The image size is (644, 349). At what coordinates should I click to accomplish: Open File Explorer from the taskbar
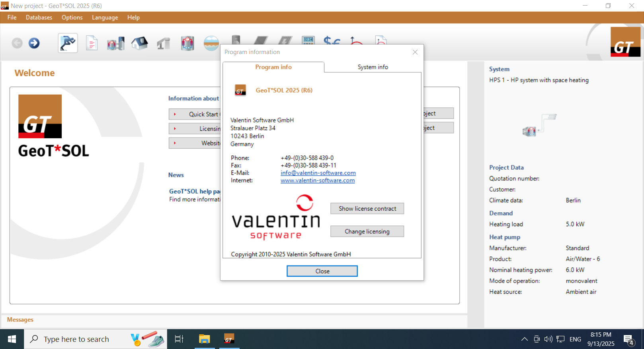click(x=204, y=339)
